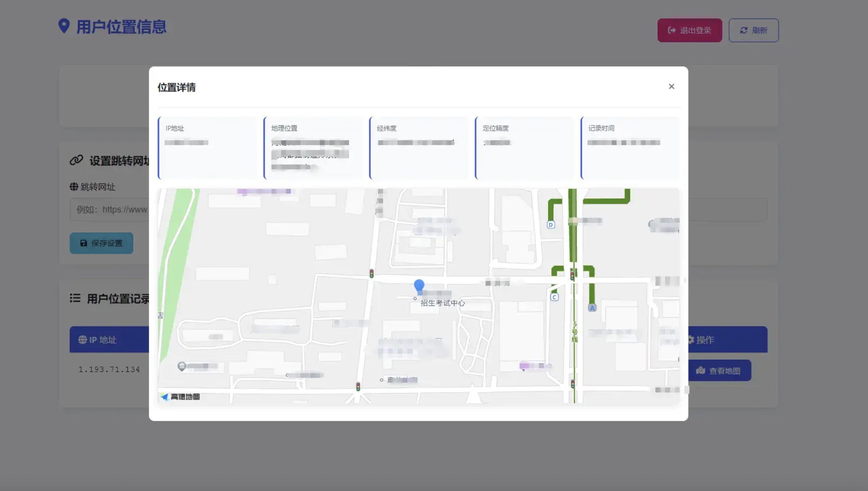Close the 位置详情 dialog
This screenshot has height=491, width=868.
pyautogui.click(x=671, y=87)
